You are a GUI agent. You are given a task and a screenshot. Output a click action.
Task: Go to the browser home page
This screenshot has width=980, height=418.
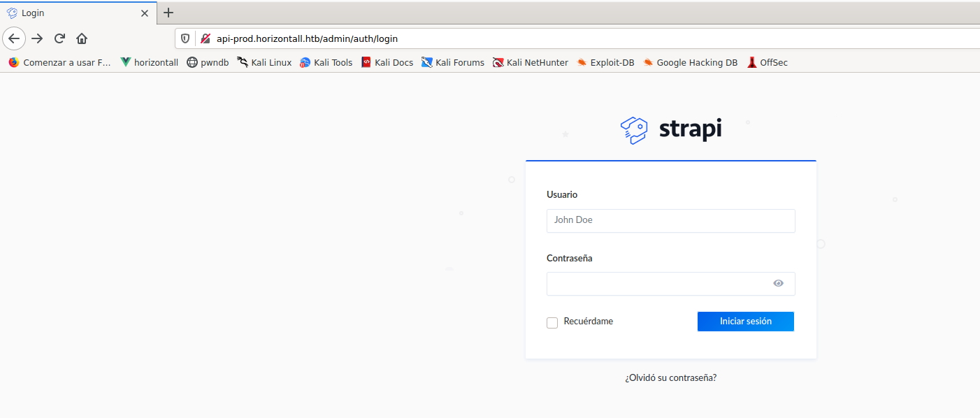click(x=82, y=38)
